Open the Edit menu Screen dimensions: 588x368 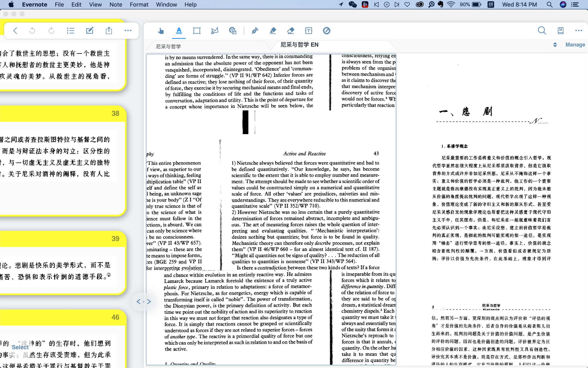coord(76,5)
